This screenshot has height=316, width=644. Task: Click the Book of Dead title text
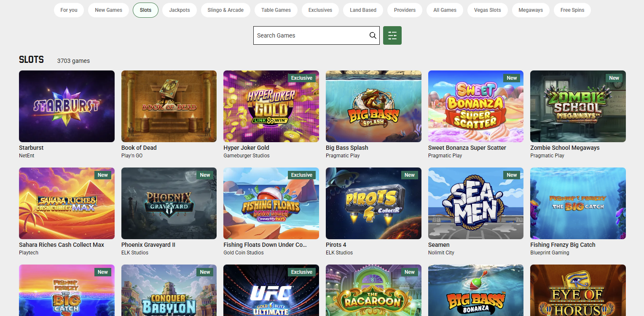(139, 148)
